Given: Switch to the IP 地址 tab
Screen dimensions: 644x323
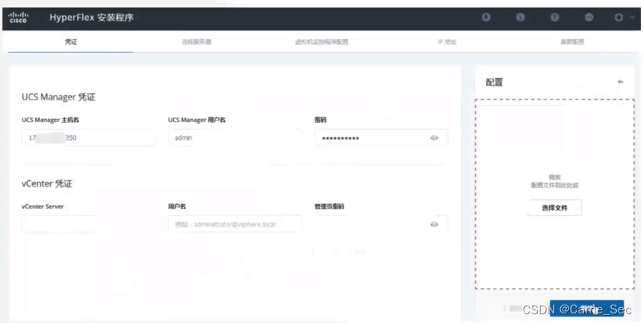Looking at the screenshot, I should click(447, 41).
